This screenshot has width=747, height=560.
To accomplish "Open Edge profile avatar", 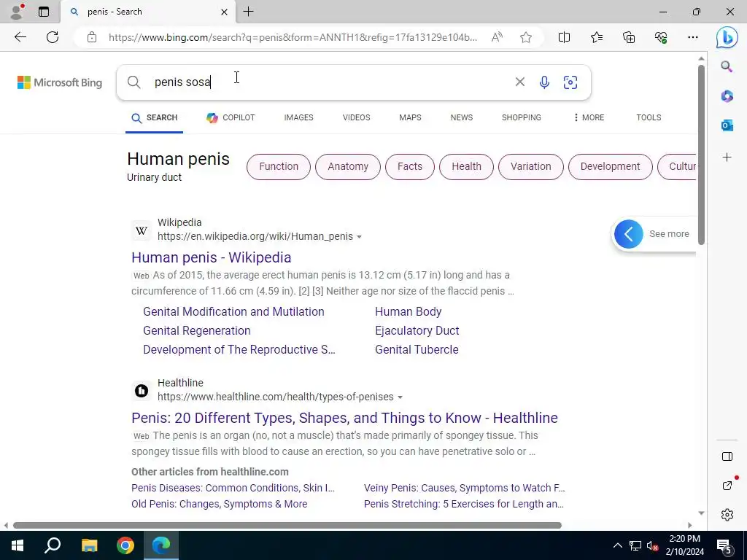I will tap(18, 12).
